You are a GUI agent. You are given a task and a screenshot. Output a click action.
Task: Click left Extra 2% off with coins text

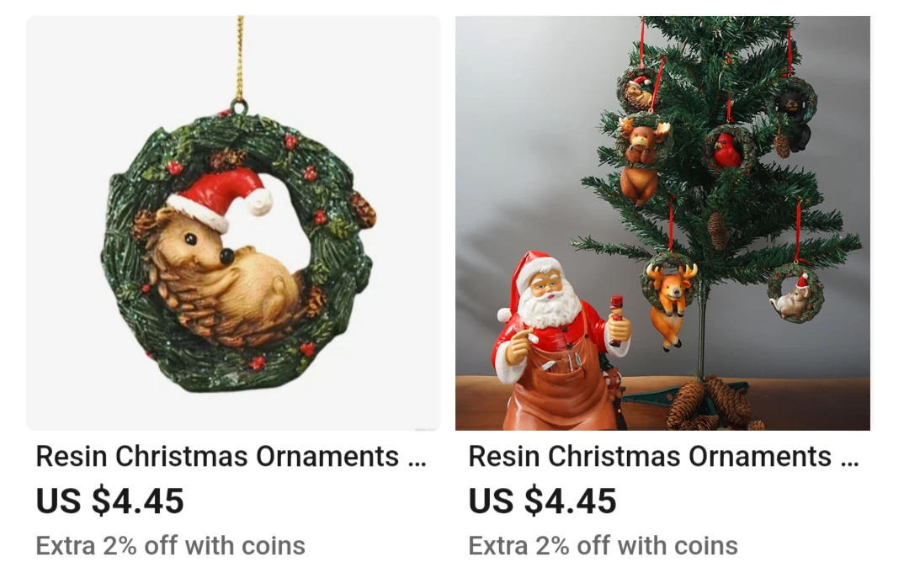click(170, 545)
